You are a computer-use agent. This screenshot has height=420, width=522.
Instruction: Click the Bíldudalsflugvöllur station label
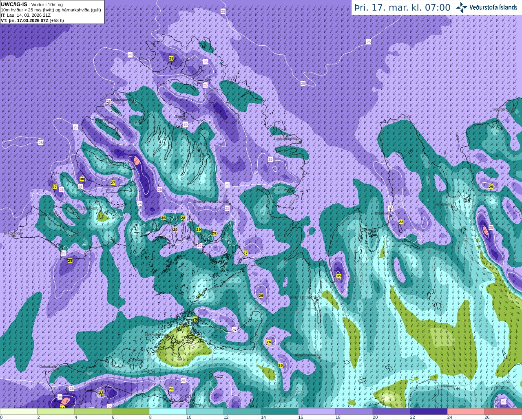pyautogui.click(x=85, y=208)
